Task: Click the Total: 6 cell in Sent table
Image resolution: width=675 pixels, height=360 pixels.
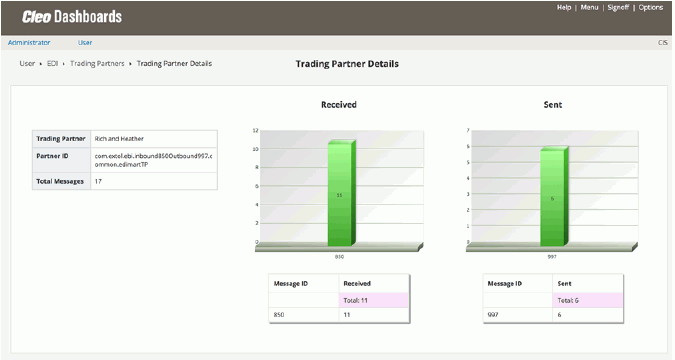Action: coord(587,300)
